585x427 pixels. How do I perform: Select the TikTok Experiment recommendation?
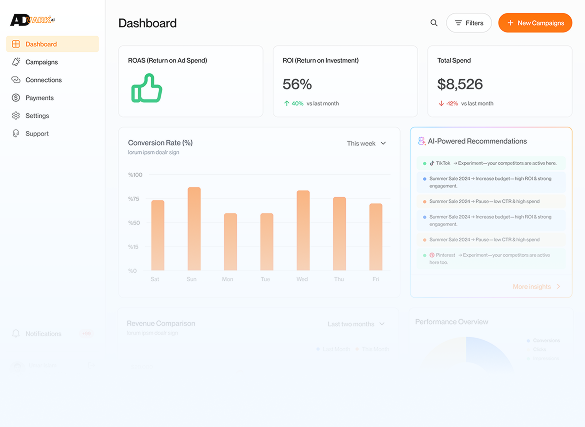(491, 163)
